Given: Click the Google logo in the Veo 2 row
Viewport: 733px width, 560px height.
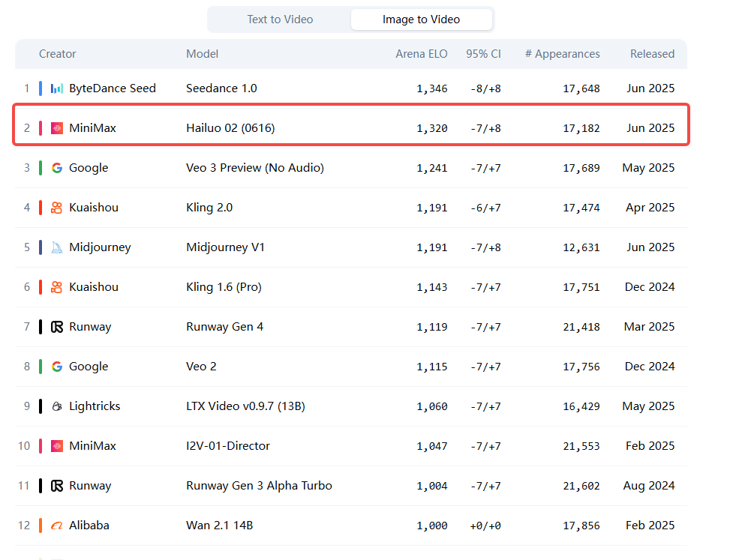Looking at the screenshot, I should (56, 366).
